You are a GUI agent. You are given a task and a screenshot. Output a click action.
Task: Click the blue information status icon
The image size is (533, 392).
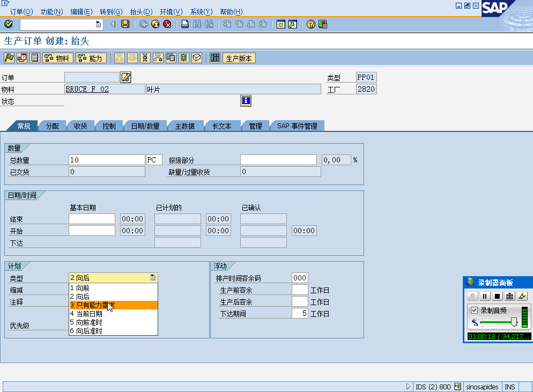pos(246,100)
